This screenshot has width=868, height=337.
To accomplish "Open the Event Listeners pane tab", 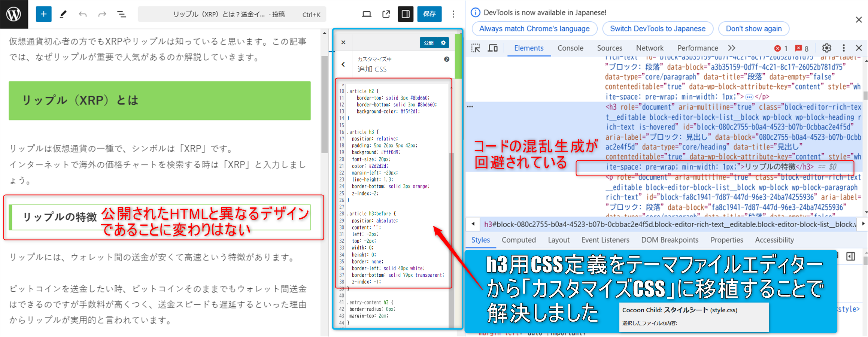I will click(605, 240).
